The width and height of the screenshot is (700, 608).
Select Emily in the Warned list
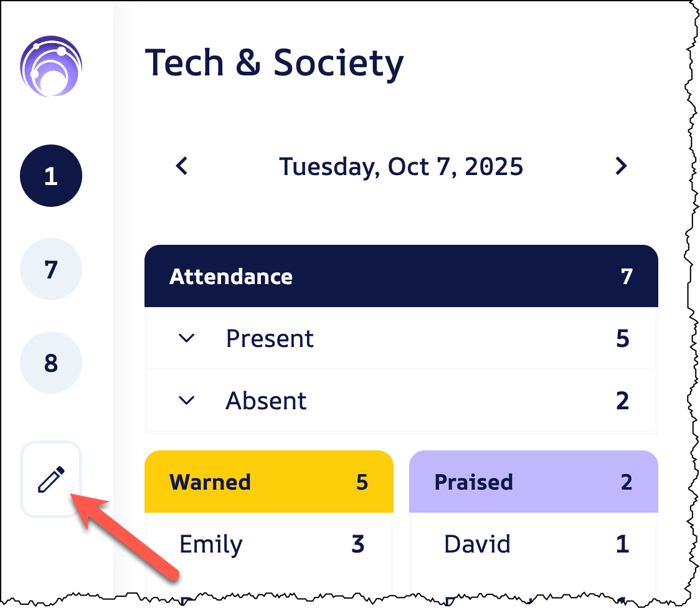210,544
